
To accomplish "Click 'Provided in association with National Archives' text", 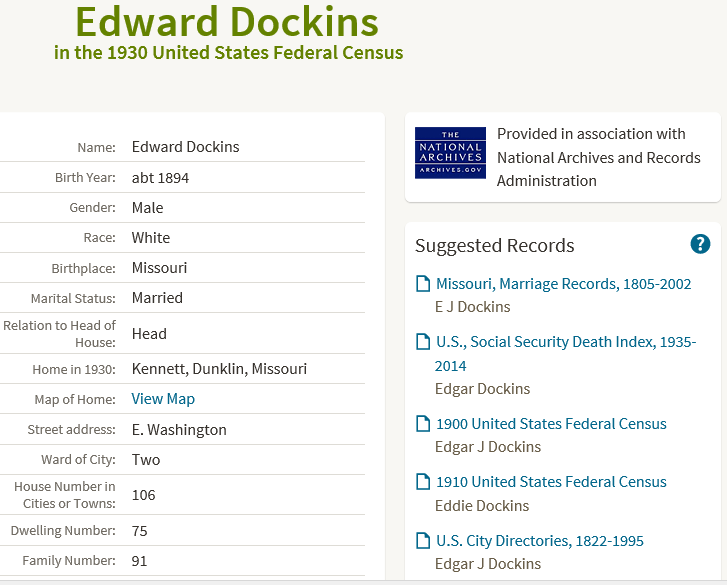I will point(599,157).
